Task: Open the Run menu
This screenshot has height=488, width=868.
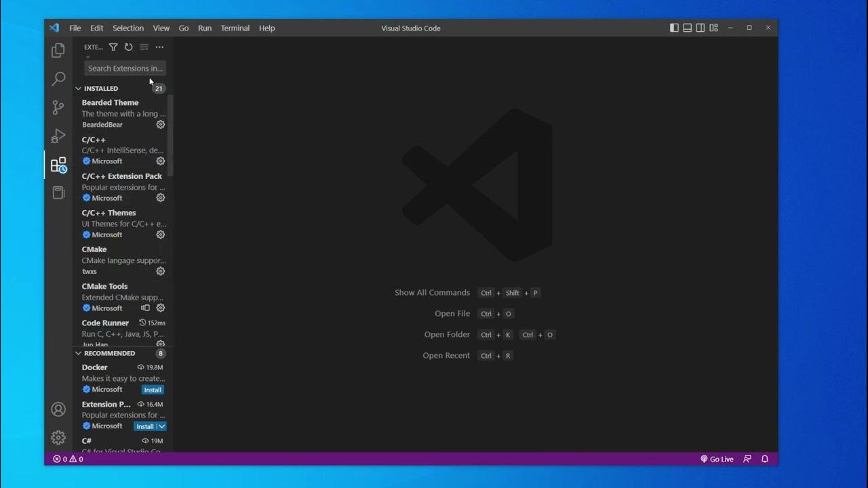Action: pyautogui.click(x=205, y=28)
